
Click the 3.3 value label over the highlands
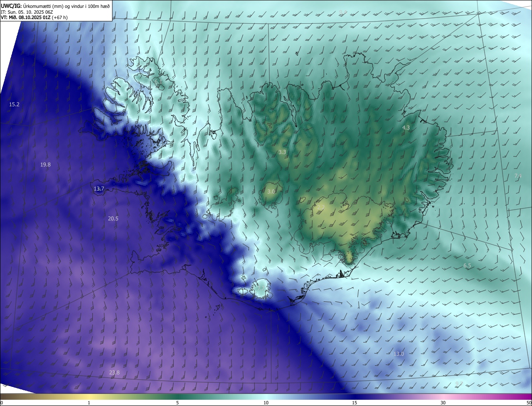282,152
